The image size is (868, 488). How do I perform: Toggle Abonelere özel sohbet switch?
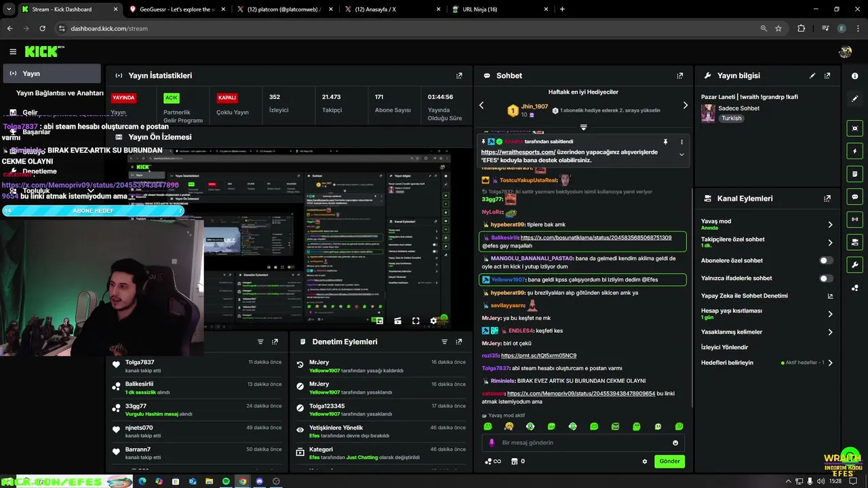click(826, 260)
